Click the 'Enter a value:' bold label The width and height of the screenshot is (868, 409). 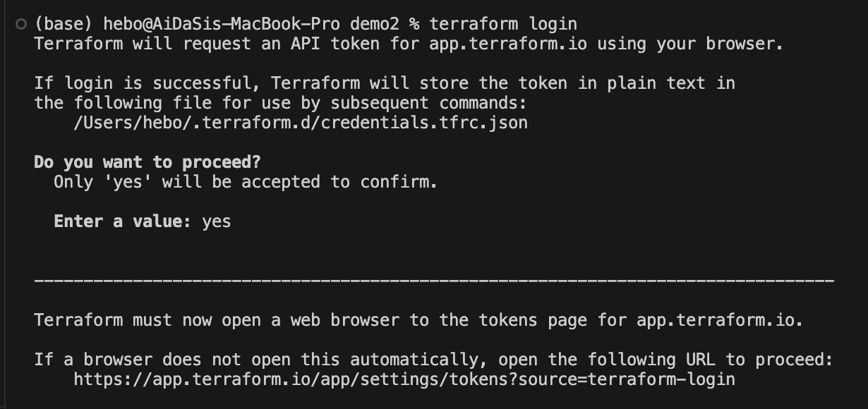click(x=123, y=221)
